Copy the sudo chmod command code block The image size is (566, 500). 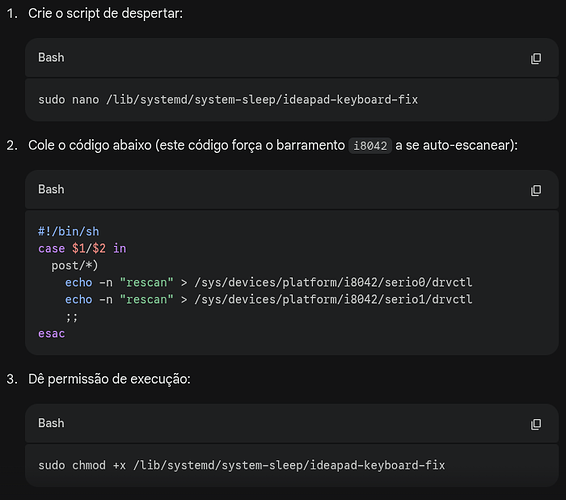536,424
